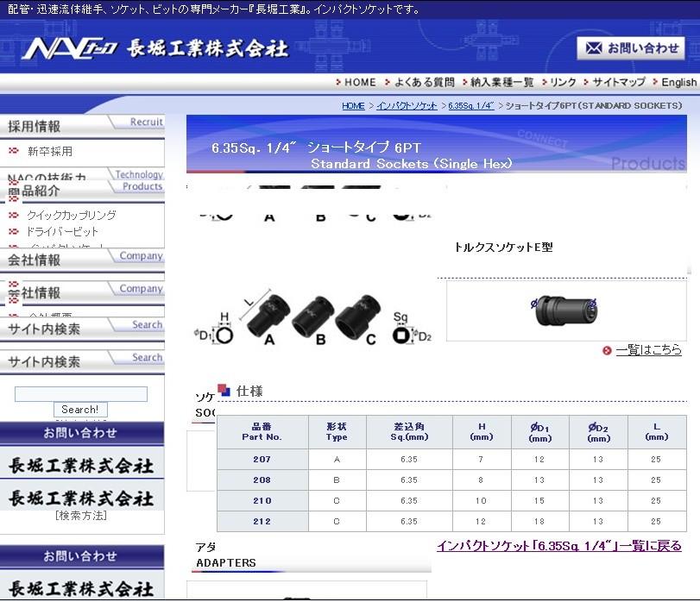Image resolution: width=700 pixels, height=602 pixels.
Task: Click the 品番 Part No. column header
Action: [262, 432]
